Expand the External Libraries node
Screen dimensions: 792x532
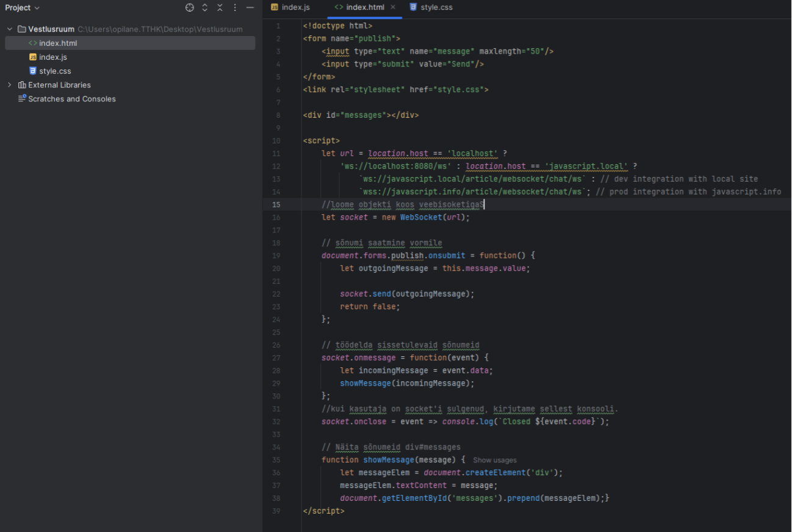10,85
